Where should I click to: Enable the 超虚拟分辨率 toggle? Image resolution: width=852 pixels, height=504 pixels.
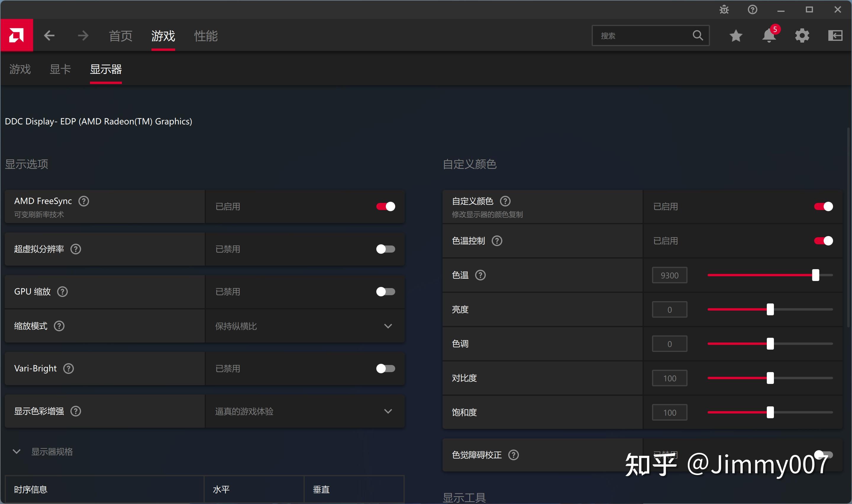pyautogui.click(x=385, y=249)
